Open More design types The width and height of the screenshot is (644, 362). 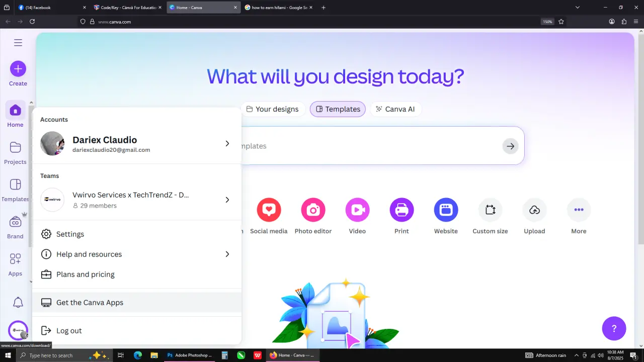tap(579, 216)
